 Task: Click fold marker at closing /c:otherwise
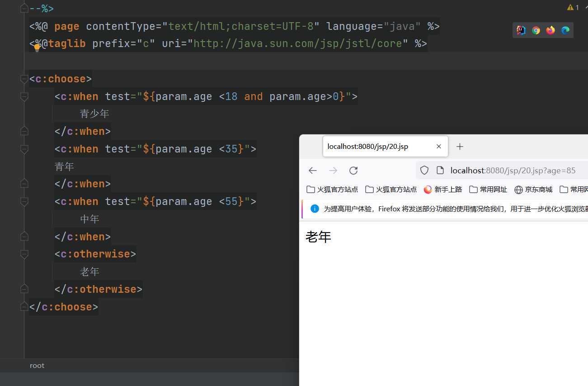click(x=24, y=289)
